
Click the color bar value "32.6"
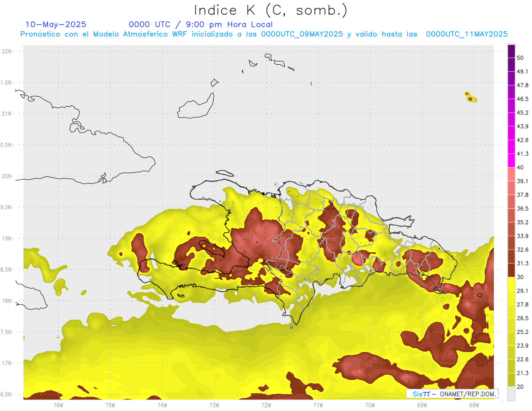tap(523, 250)
